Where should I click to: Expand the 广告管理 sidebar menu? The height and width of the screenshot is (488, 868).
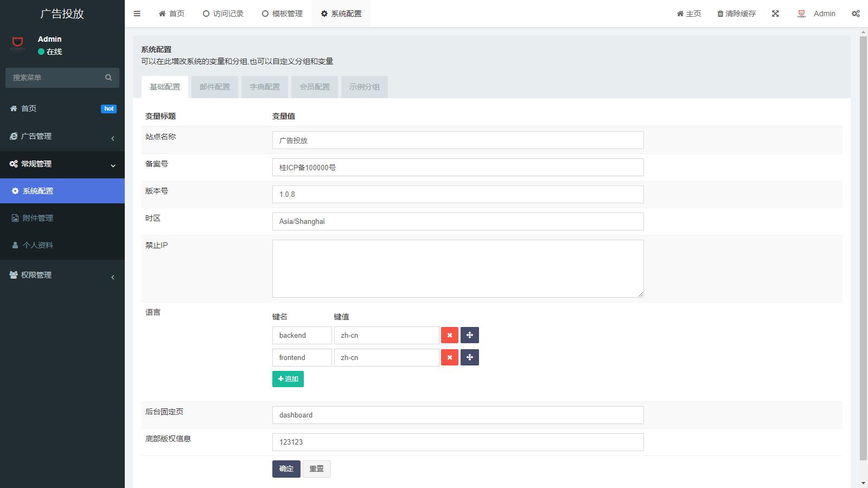[x=62, y=137]
